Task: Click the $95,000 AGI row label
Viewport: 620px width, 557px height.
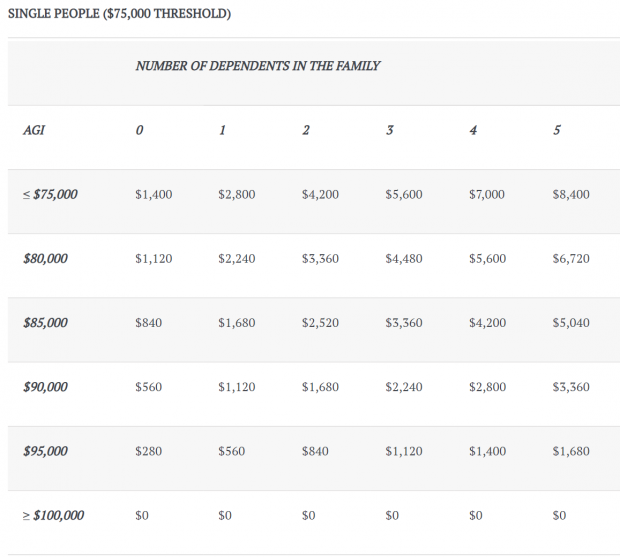Action: (45, 451)
